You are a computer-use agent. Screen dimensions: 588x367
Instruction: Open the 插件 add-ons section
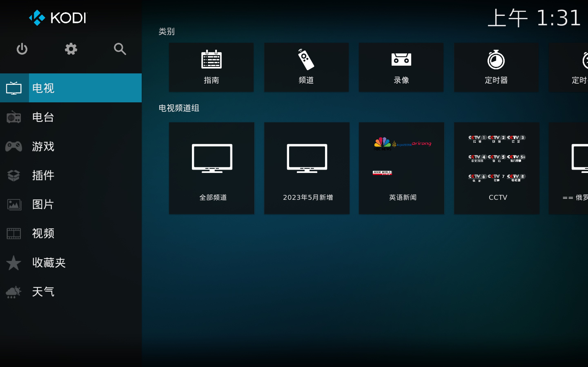70,175
